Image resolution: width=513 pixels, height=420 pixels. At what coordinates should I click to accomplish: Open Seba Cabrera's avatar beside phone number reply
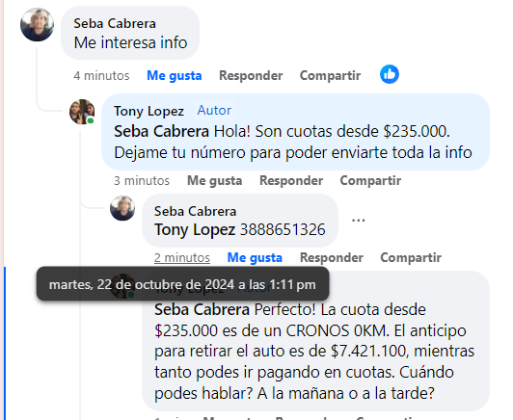click(122, 208)
